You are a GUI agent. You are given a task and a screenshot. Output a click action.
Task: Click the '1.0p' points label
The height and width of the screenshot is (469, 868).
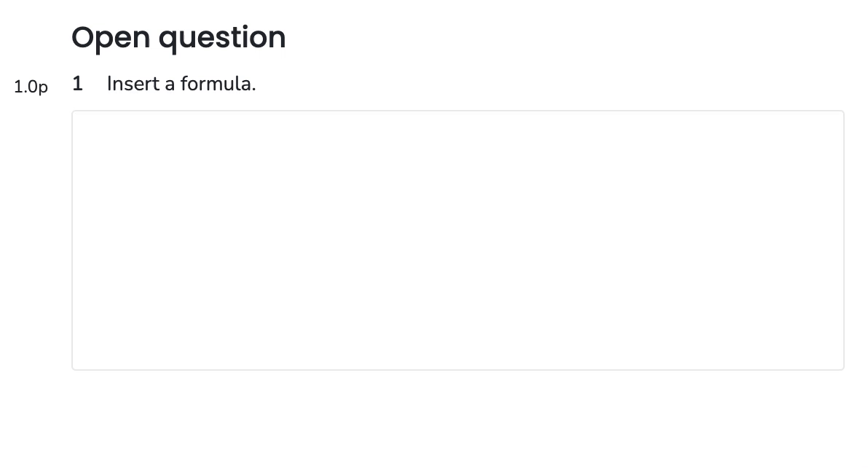(31, 87)
